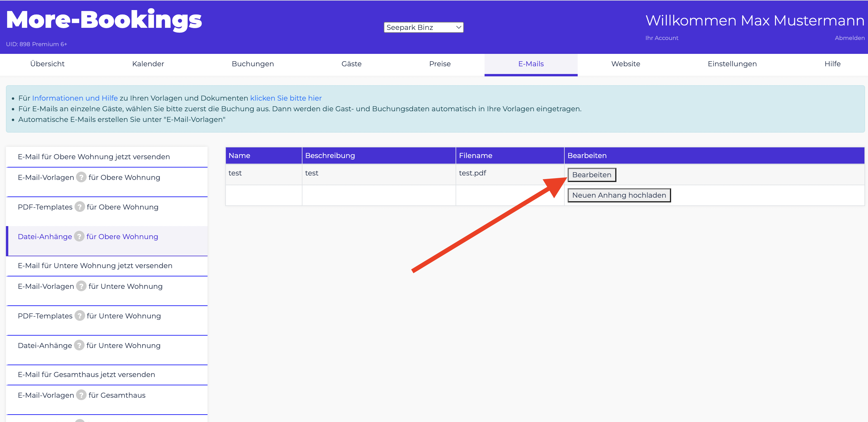Open the Informationen und Hilfe link
The width and height of the screenshot is (868, 422).
75,98
